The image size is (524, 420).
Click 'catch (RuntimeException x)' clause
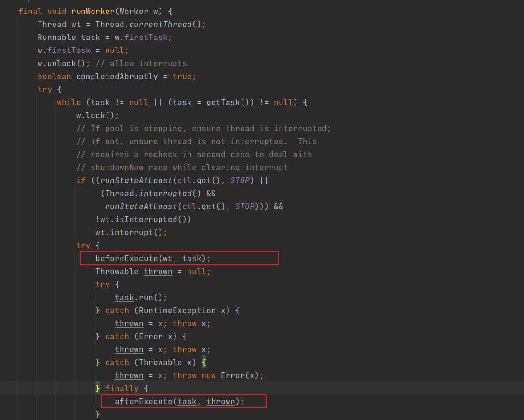point(167,311)
